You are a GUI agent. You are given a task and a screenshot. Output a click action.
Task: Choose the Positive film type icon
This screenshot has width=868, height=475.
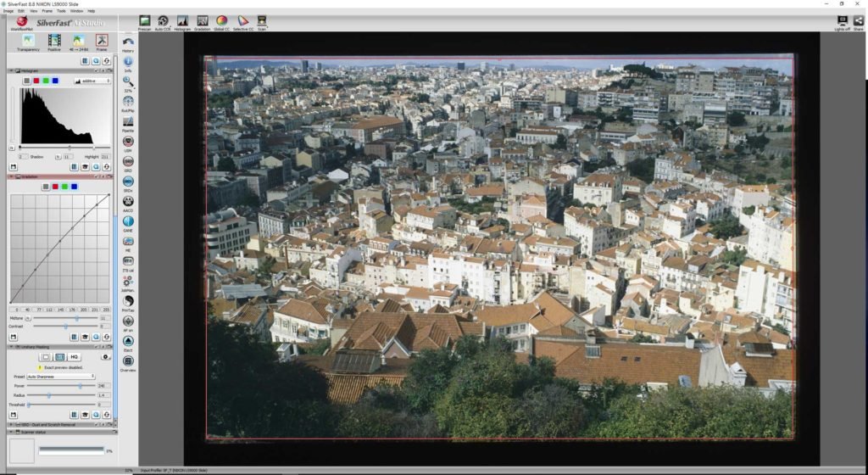[53, 41]
